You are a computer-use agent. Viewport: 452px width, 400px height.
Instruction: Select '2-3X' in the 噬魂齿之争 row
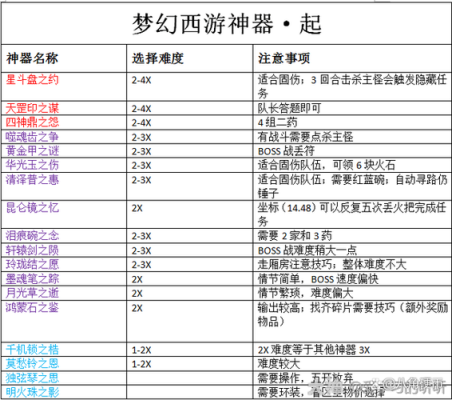[141, 137]
